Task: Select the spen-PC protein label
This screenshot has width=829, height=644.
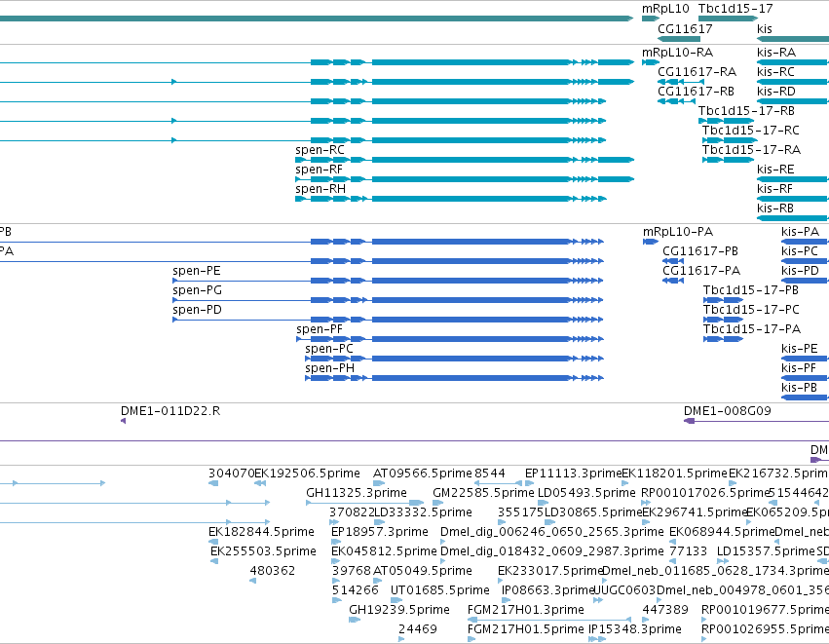Action: (329, 350)
